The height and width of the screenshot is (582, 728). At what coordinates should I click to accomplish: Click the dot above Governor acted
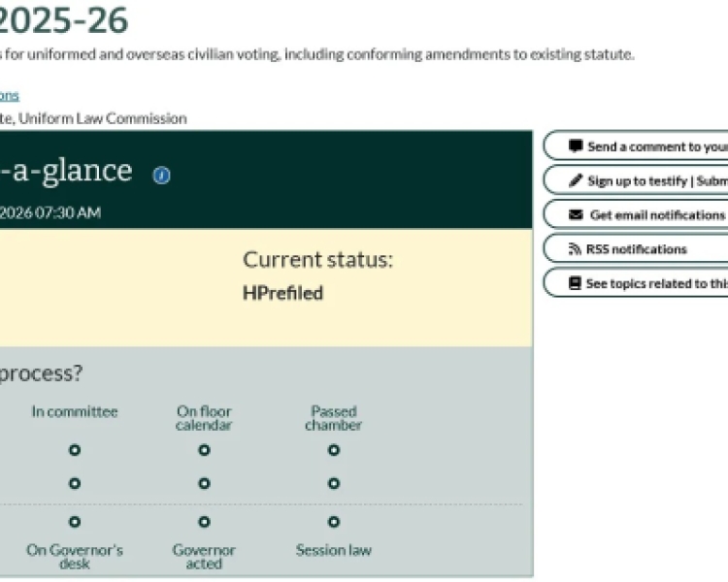point(204,522)
